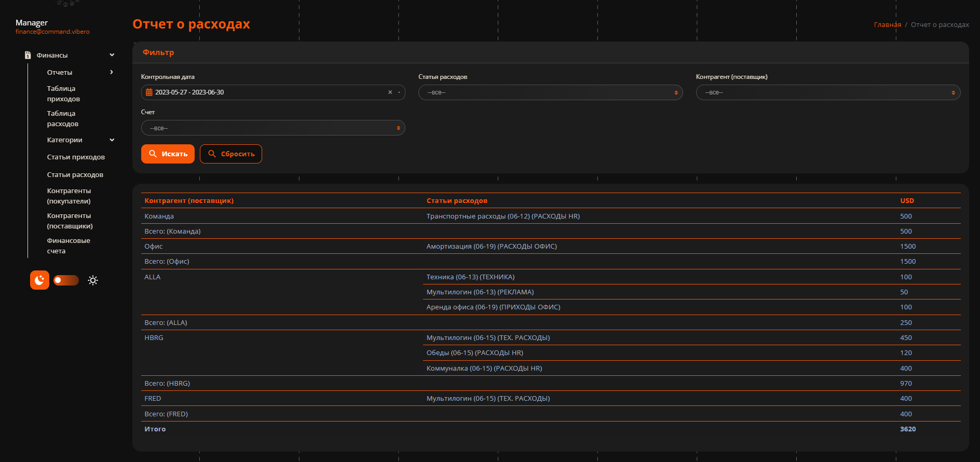Expand the Категории chevron
The height and width of the screenshot is (462, 980).
coord(112,140)
